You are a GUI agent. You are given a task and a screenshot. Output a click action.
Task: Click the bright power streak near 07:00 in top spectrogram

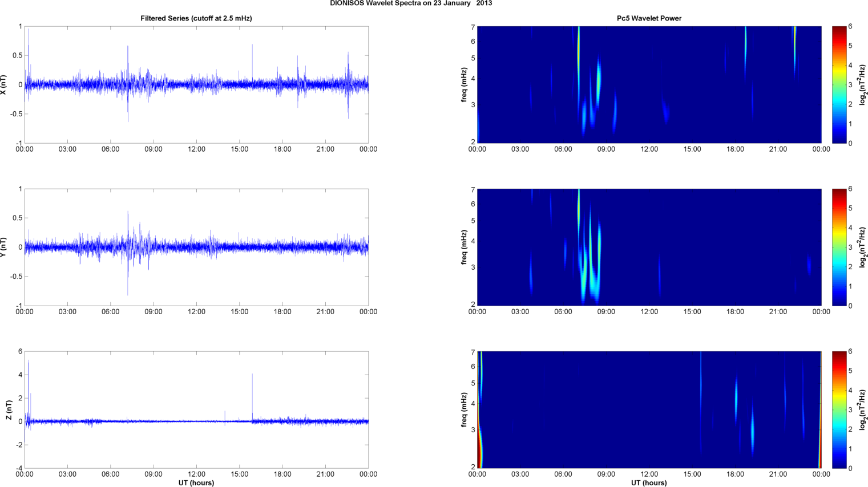pyautogui.click(x=578, y=63)
